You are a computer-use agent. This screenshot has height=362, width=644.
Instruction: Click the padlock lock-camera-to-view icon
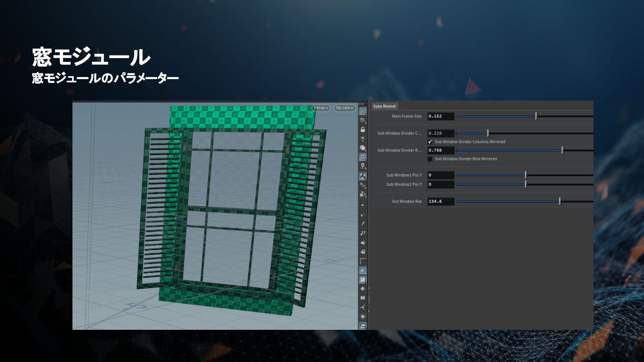(x=363, y=130)
